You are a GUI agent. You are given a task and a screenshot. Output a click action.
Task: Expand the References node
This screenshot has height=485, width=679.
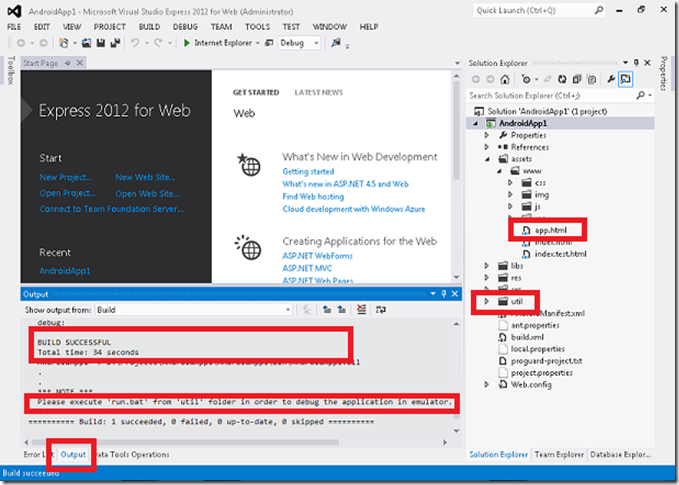487,147
